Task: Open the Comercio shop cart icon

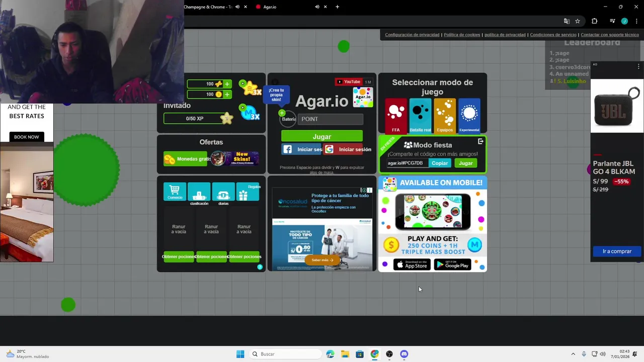Action: pos(175,192)
